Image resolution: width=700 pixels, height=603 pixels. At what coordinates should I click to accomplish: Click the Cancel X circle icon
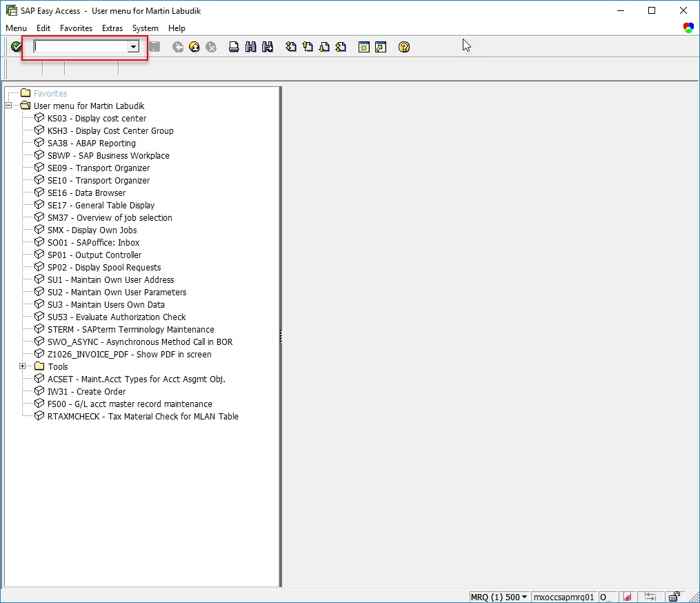[211, 46]
